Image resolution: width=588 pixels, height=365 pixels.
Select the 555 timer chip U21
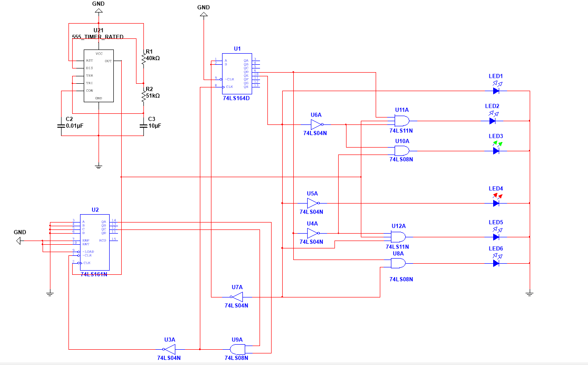pos(99,76)
